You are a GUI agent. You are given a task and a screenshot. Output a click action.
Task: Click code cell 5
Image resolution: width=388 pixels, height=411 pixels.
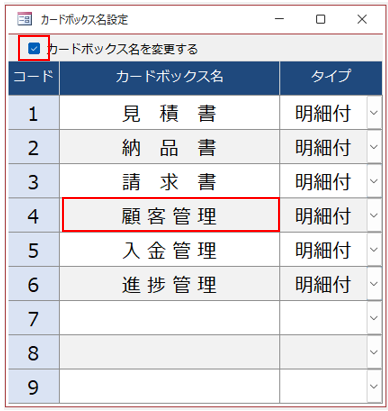pyautogui.click(x=34, y=250)
